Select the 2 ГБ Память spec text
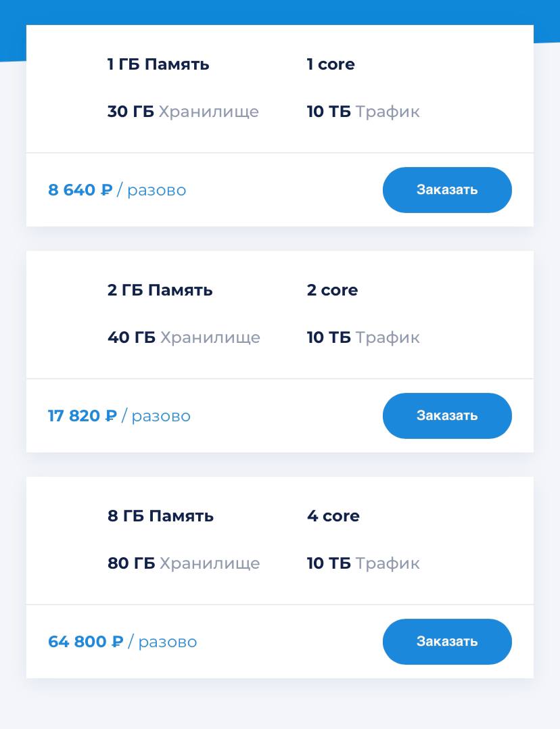Screen dimensions: 560x729 click(x=160, y=290)
